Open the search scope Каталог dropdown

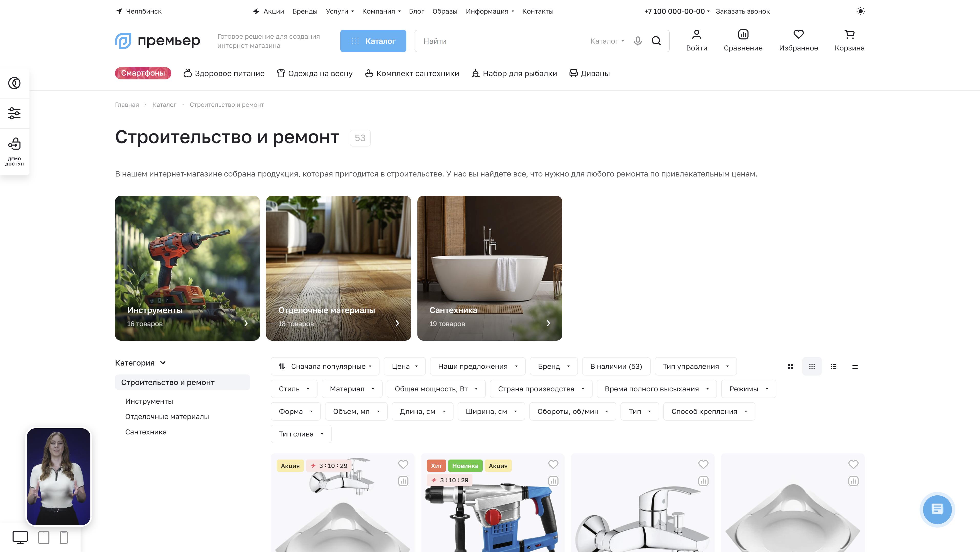pyautogui.click(x=607, y=41)
